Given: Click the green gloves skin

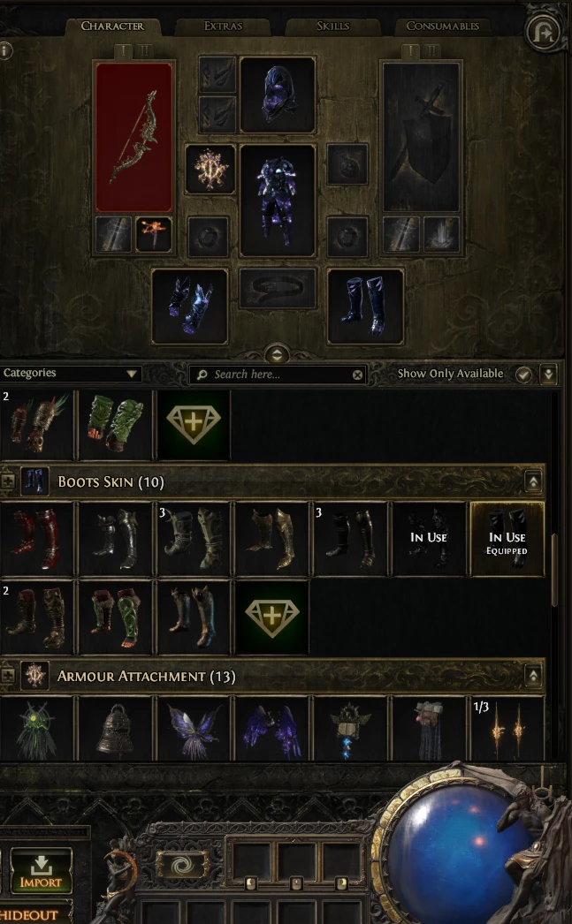Looking at the screenshot, I should coord(116,424).
